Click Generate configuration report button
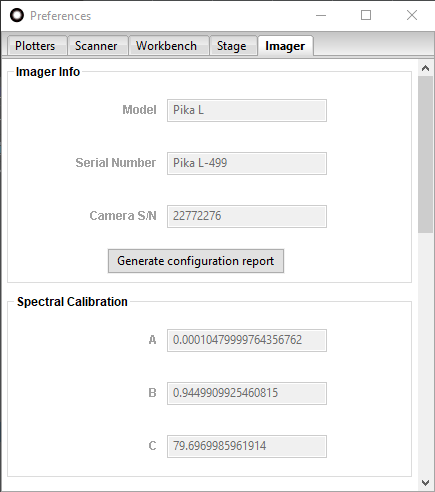 [x=196, y=261]
